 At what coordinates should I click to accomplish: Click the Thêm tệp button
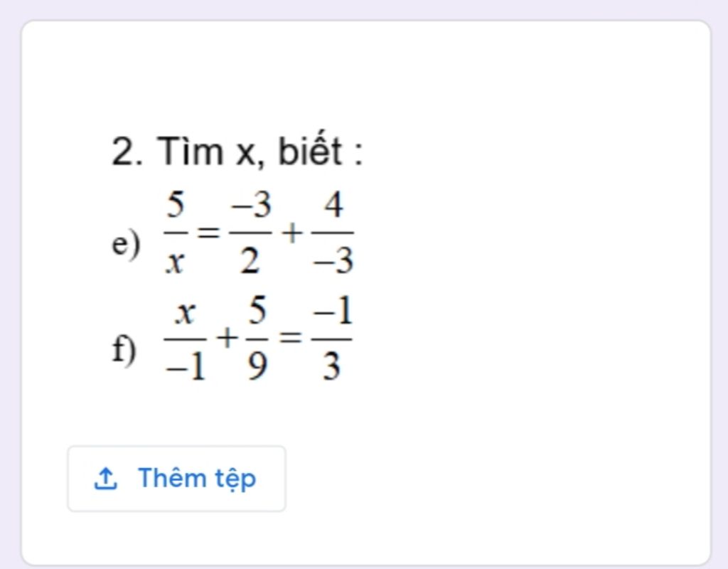(x=176, y=479)
